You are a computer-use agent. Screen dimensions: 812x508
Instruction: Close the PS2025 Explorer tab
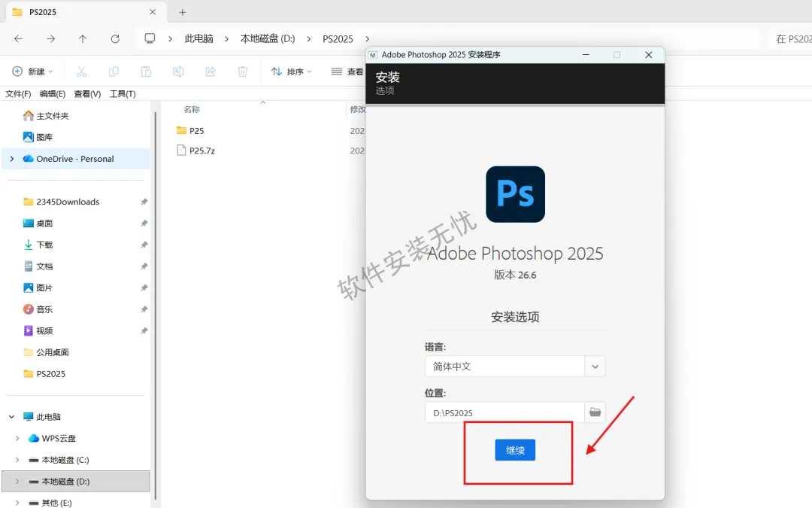(152, 12)
